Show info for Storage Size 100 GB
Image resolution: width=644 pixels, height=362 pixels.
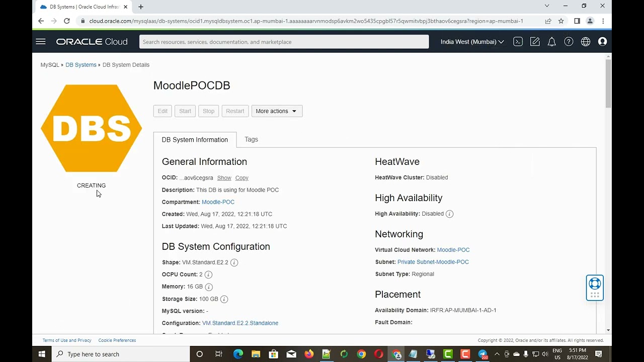click(x=224, y=299)
